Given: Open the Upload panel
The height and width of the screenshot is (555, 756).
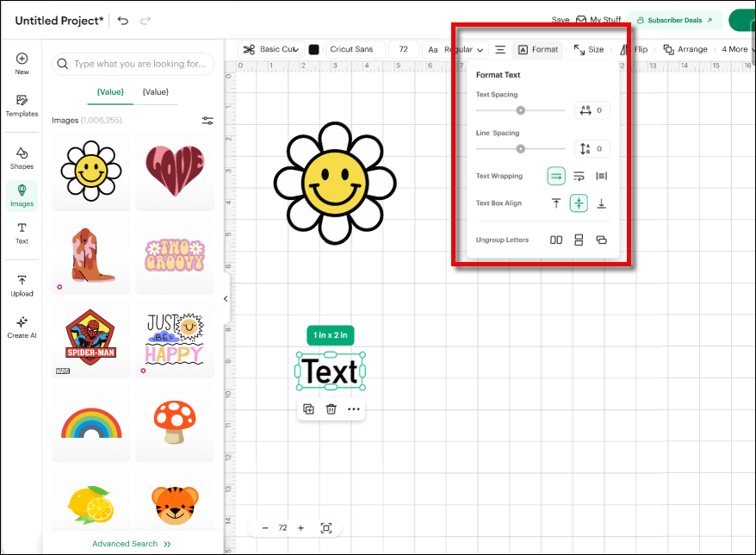Looking at the screenshot, I should 22,284.
